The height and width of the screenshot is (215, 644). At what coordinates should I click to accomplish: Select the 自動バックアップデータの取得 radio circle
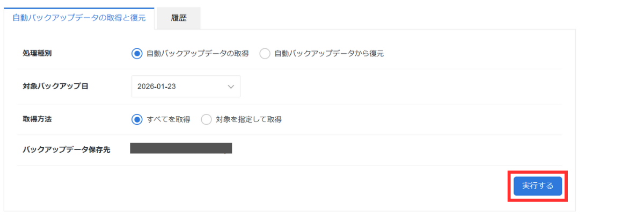point(137,53)
